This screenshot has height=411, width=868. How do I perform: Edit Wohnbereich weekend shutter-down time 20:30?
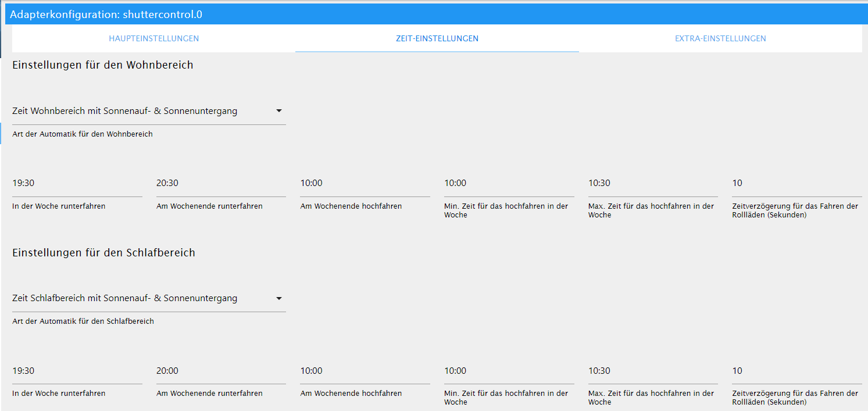click(x=221, y=183)
